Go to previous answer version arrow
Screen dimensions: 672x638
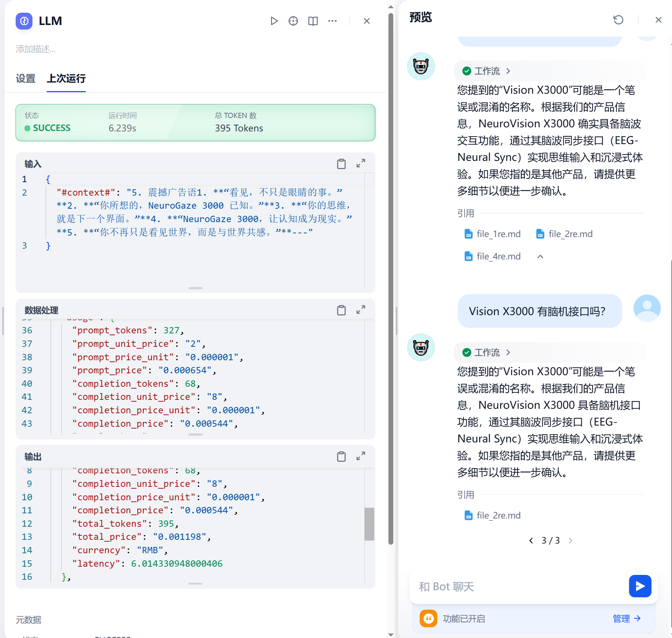(531, 541)
